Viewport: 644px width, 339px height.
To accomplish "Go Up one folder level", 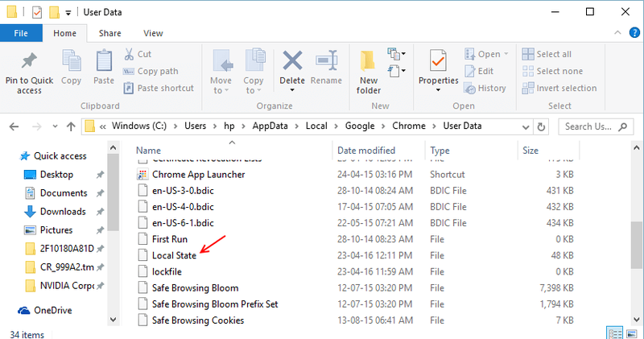I will coord(71,126).
